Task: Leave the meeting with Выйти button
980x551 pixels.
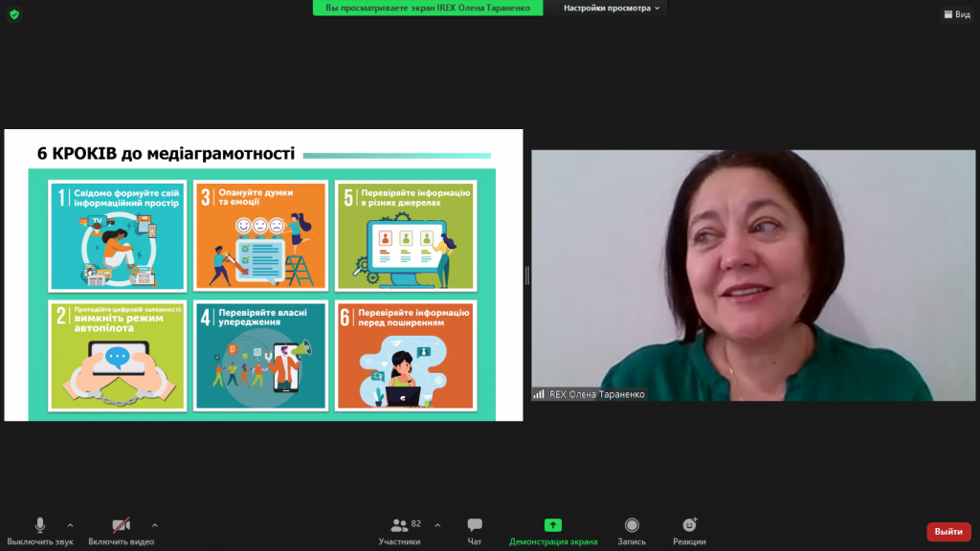Action: (x=947, y=532)
